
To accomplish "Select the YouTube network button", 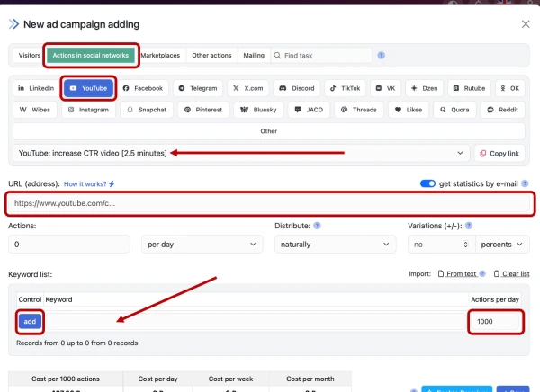I will (x=88, y=88).
